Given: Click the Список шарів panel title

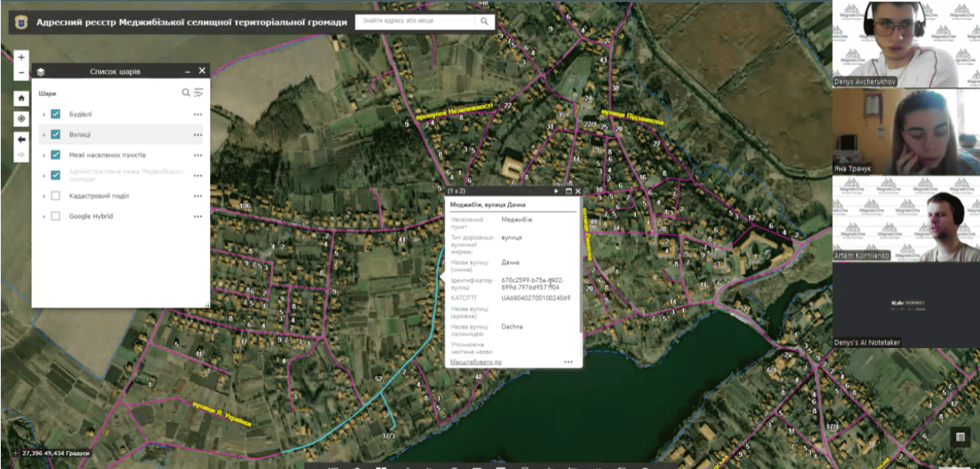Looking at the screenshot, I should tap(115, 71).
